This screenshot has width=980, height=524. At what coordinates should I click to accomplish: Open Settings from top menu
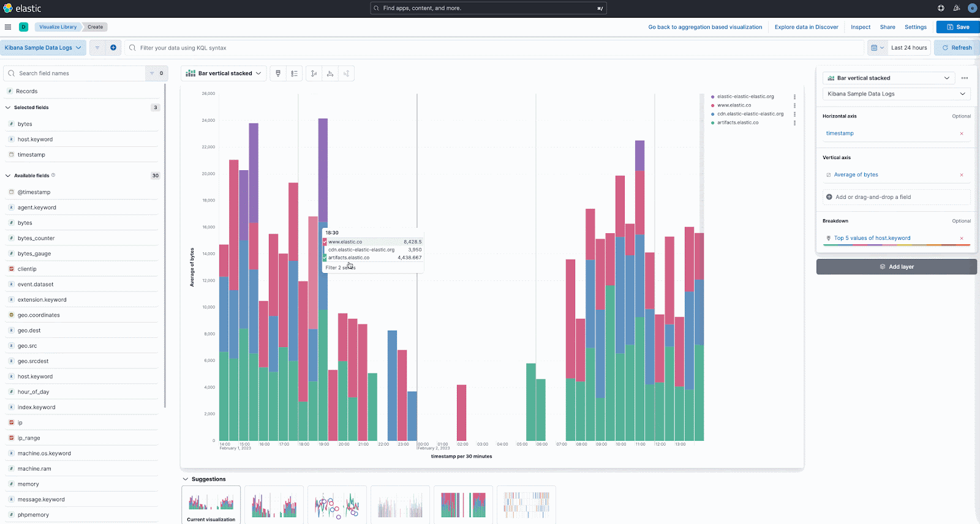pyautogui.click(x=916, y=27)
